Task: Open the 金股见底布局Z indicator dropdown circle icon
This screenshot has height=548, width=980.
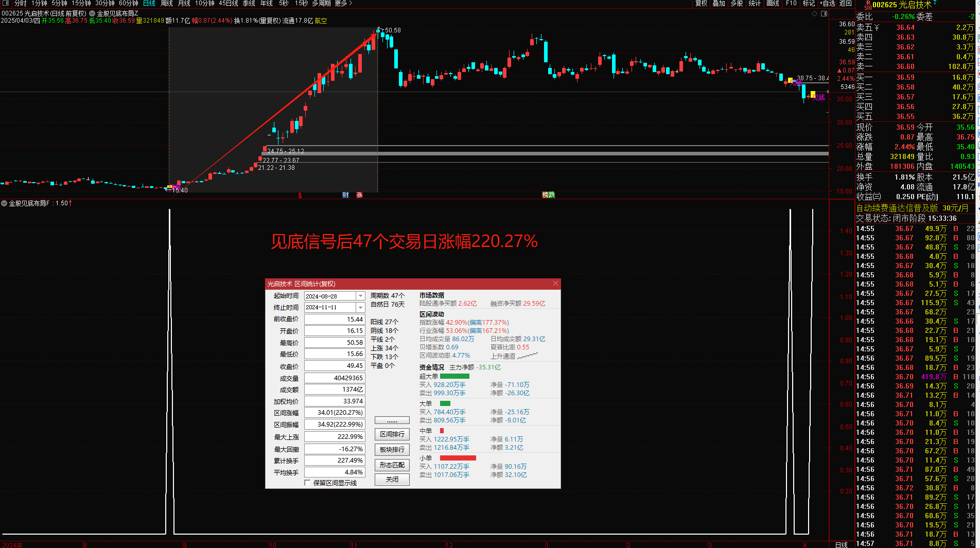Action: coord(92,13)
